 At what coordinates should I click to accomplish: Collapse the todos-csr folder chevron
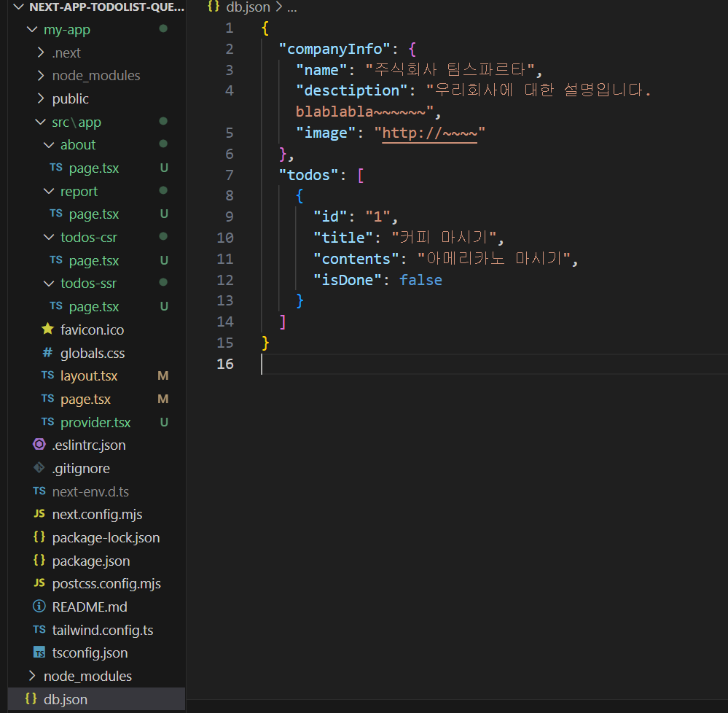pyautogui.click(x=49, y=237)
